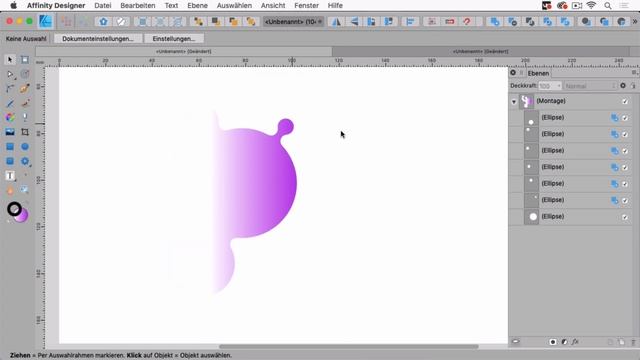Click the Einstellungen button
The height and width of the screenshot is (360, 640).
174,39
